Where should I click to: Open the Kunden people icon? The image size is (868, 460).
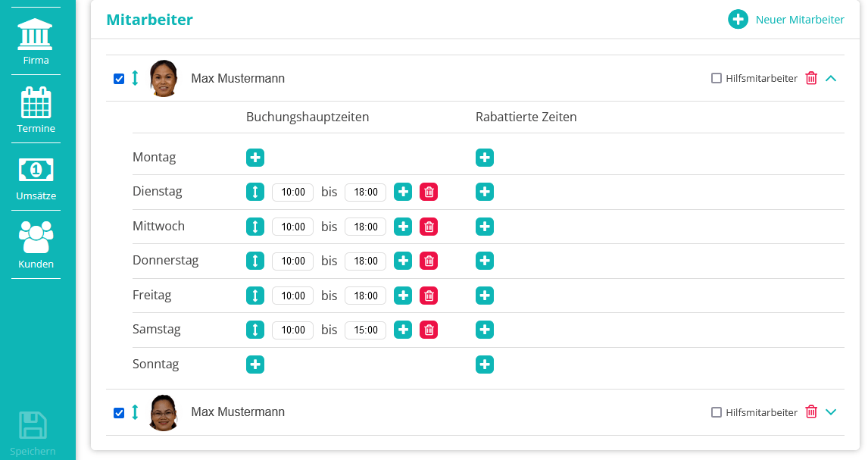click(36, 246)
